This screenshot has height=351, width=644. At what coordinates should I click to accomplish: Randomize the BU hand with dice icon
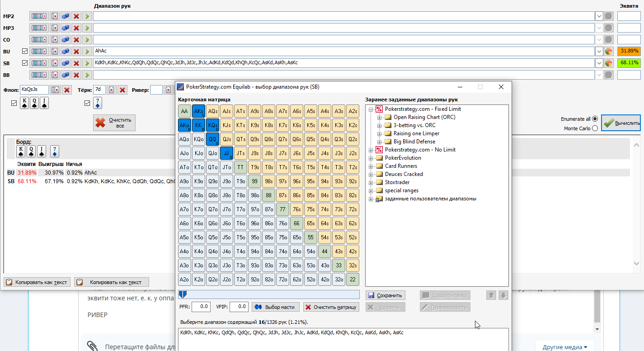tap(66, 52)
